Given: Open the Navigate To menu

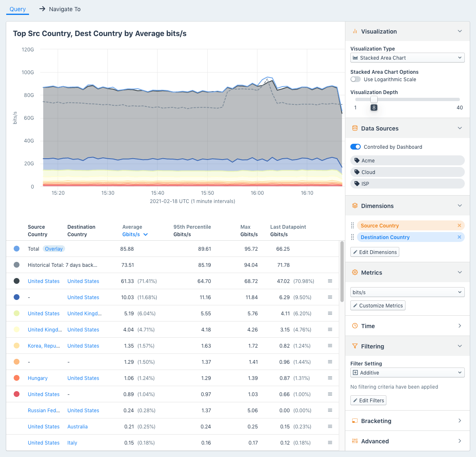Looking at the screenshot, I should click(x=60, y=9).
